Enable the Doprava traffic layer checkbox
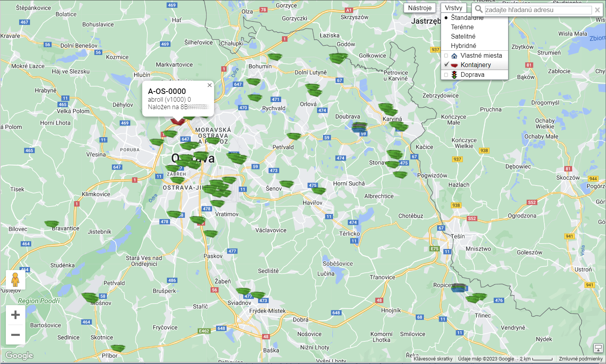 pos(446,75)
